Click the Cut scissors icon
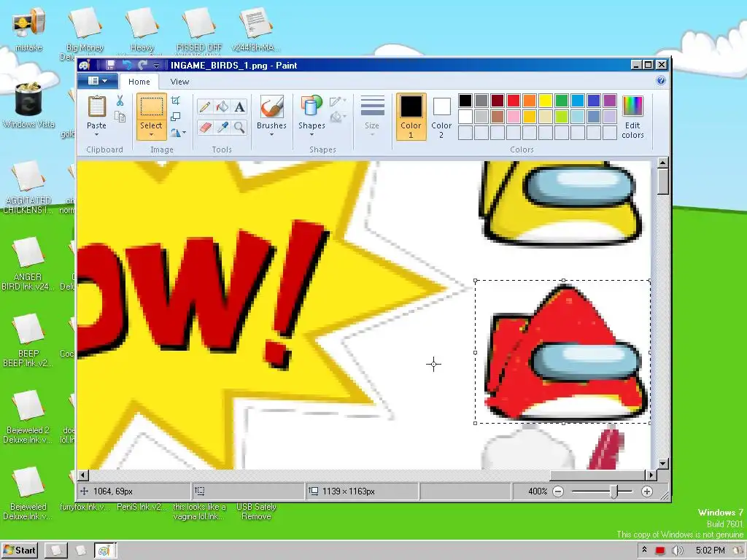This screenshot has width=747, height=560. pyautogui.click(x=120, y=101)
